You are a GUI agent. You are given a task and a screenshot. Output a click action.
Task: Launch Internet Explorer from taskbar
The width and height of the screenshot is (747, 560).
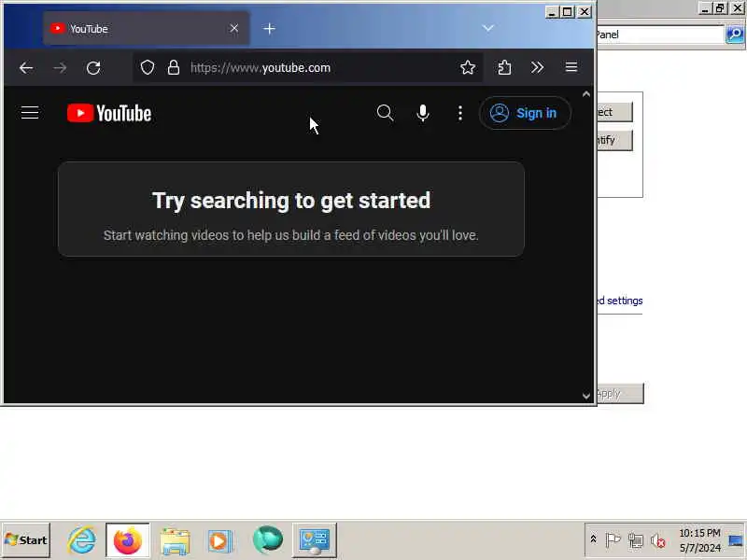(x=81, y=540)
